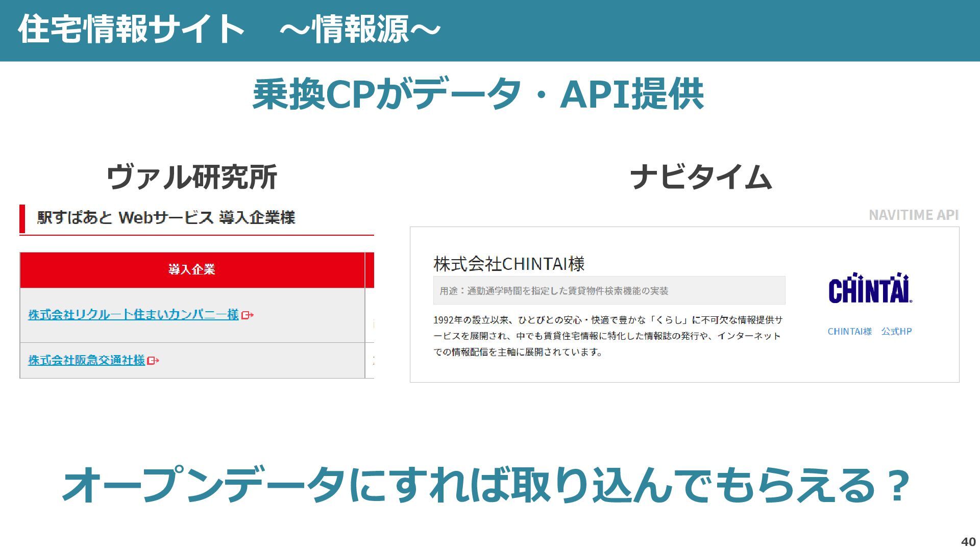
Task: Click the NAVITIME API label
Action: click(x=913, y=215)
